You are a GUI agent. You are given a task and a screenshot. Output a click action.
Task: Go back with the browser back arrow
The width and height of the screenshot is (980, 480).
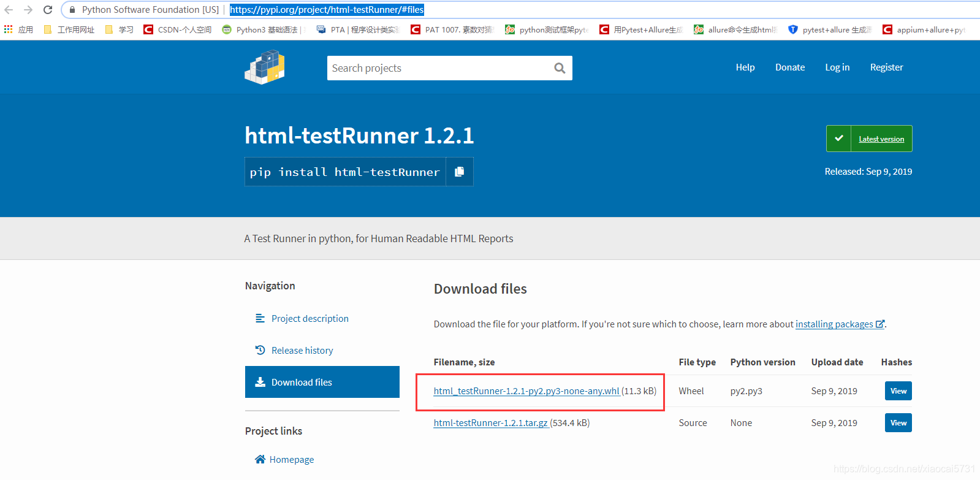point(9,10)
